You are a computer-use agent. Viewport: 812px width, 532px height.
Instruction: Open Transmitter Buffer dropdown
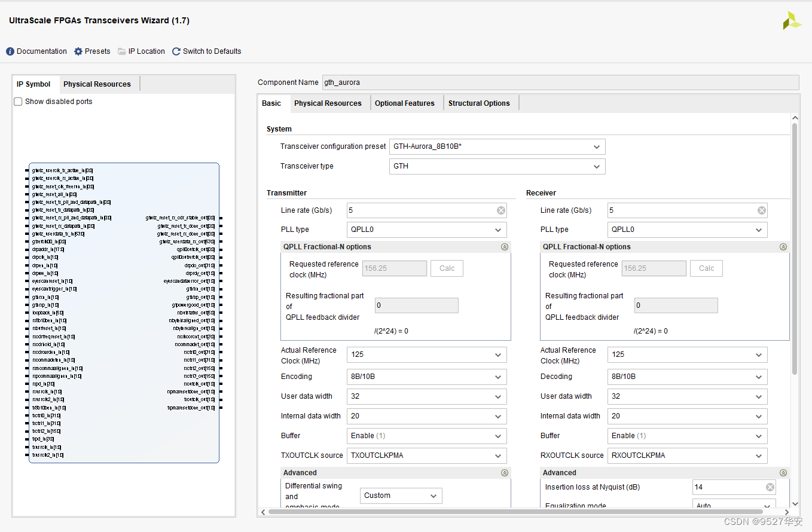pyautogui.click(x=427, y=436)
